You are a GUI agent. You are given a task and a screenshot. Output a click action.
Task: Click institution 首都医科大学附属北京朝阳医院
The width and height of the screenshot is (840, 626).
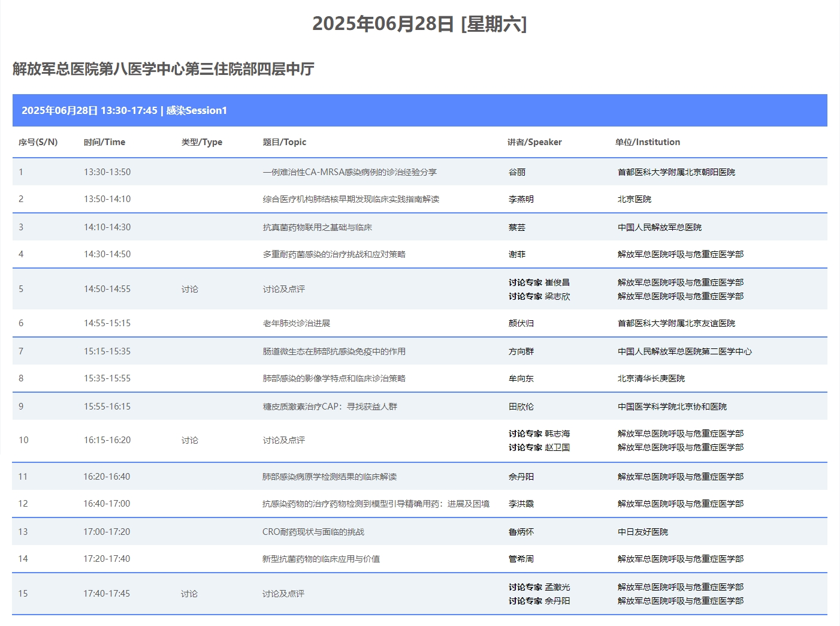click(x=676, y=172)
